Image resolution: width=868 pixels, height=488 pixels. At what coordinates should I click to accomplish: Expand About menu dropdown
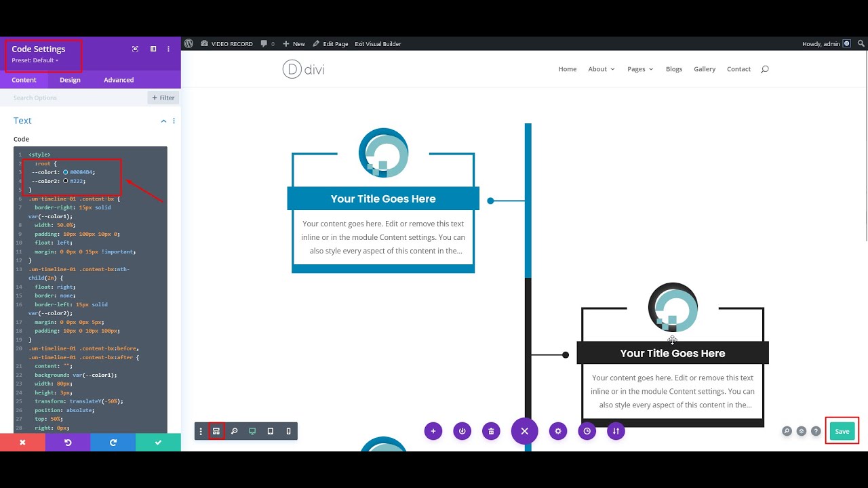pyautogui.click(x=601, y=69)
